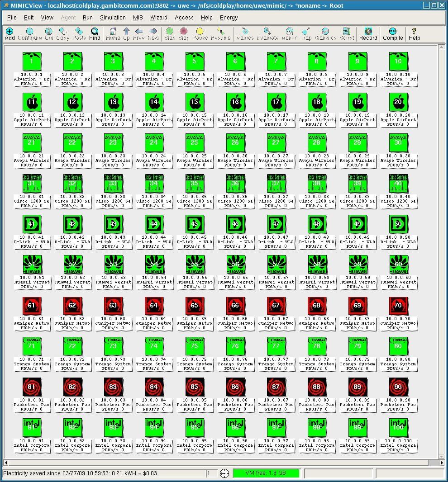Open the MIB menu

tap(138, 18)
